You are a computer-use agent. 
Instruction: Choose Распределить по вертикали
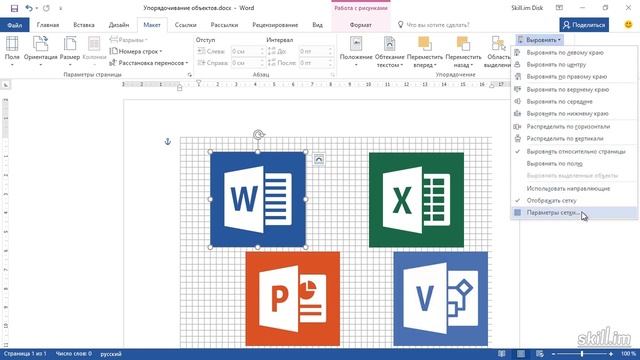pos(574,139)
